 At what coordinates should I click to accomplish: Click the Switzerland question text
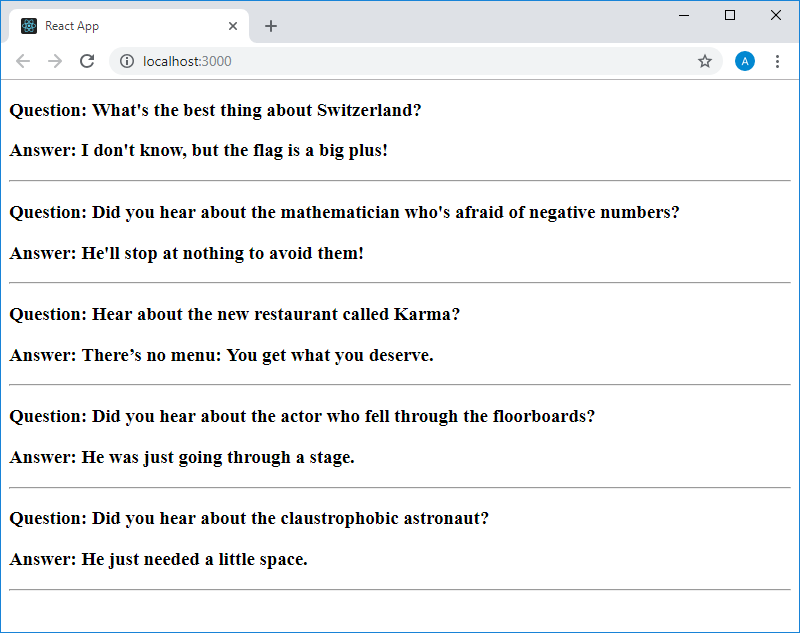(215, 110)
